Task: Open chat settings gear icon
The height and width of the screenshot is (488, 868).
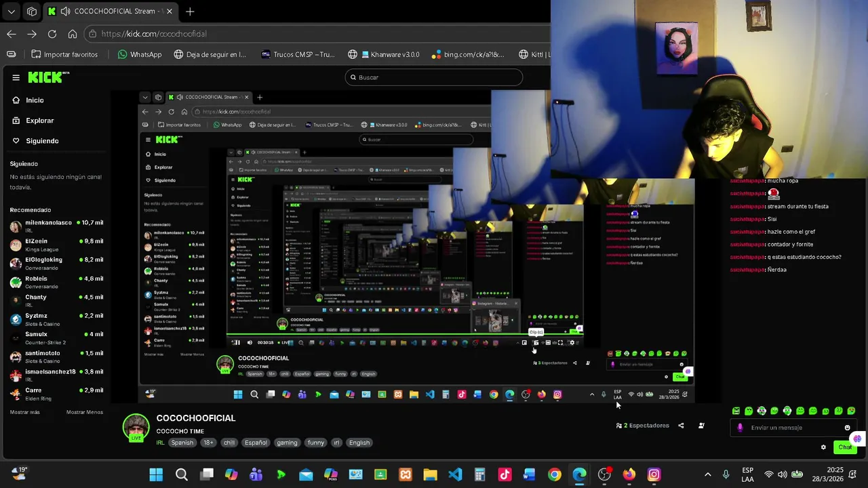Action: (x=823, y=447)
